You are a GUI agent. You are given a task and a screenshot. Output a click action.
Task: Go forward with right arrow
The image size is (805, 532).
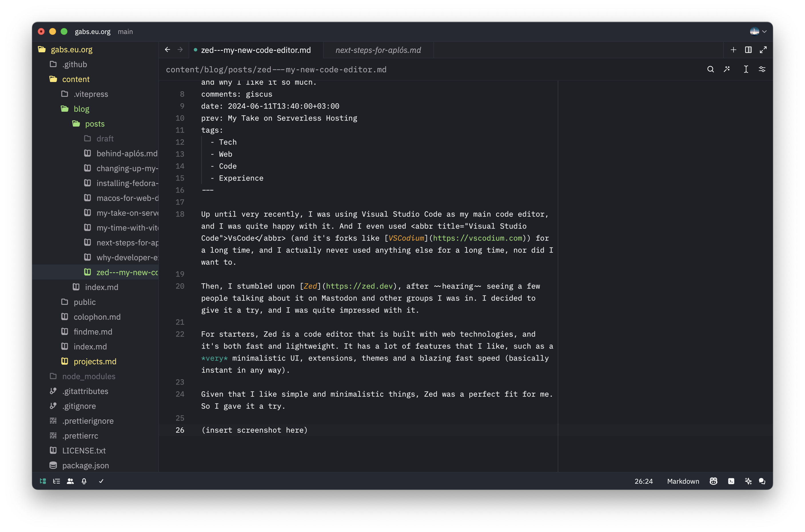pos(180,50)
